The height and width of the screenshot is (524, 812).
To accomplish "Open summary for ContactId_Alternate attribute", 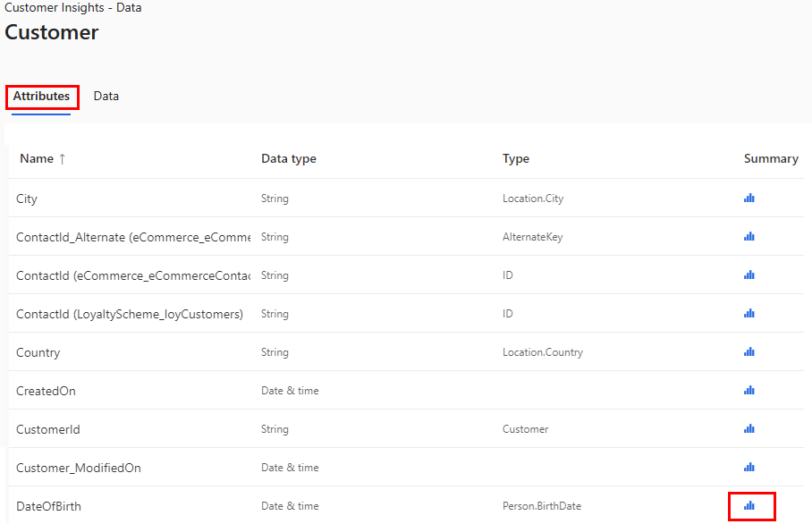I will tap(749, 236).
